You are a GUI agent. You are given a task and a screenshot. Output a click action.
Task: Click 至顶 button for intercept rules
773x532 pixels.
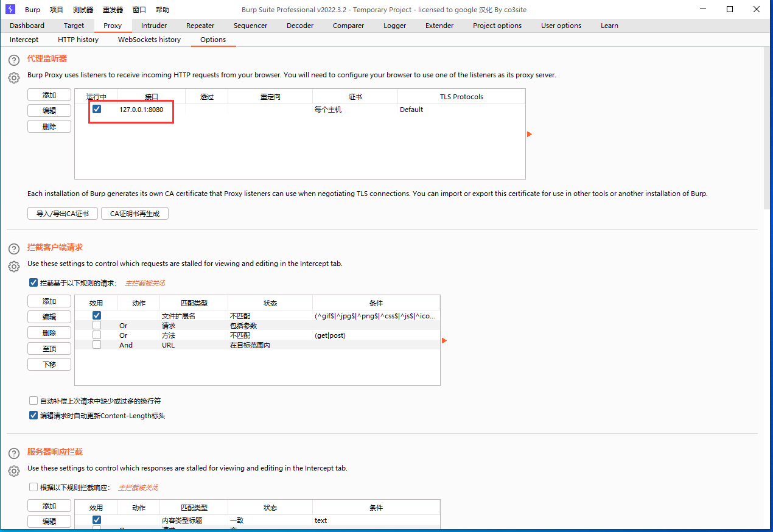49,349
